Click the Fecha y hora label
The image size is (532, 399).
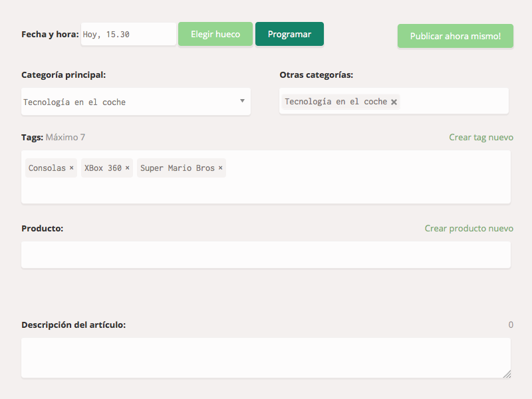[x=50, y=35]
